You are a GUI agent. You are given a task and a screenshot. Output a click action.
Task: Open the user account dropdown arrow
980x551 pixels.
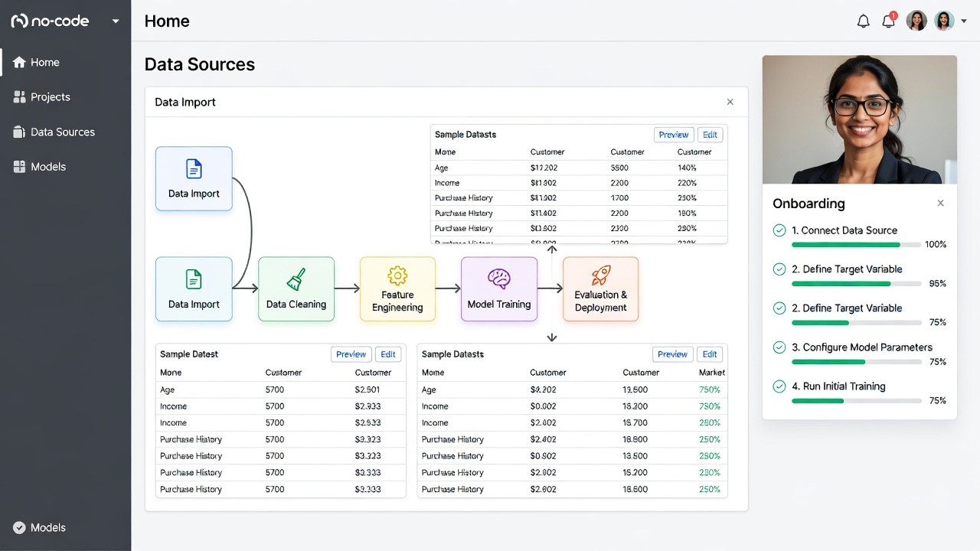coord(964,21)
